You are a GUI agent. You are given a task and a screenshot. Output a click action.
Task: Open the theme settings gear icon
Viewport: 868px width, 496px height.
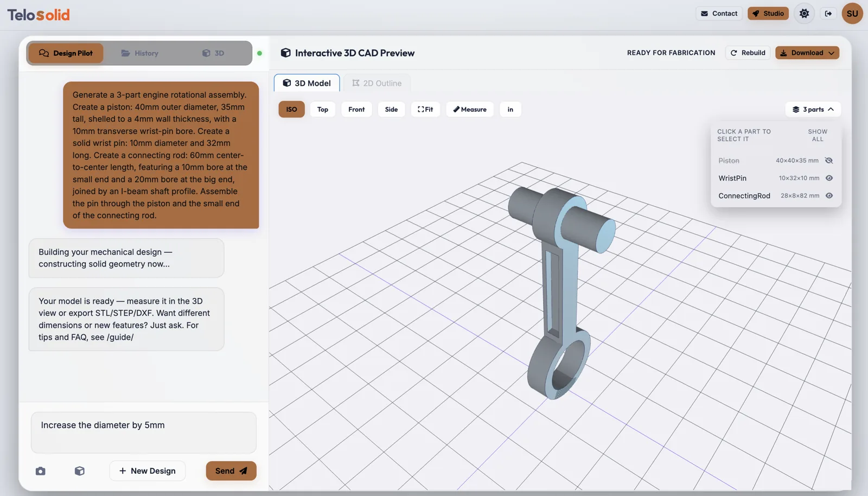coord(804,14)
